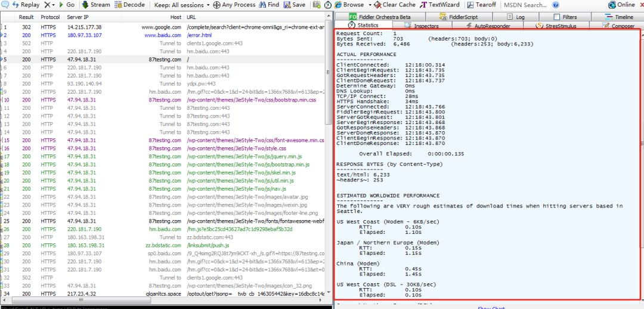
Task: Click the comment bubble toolbar icon
Action: [x=4, y=5]
